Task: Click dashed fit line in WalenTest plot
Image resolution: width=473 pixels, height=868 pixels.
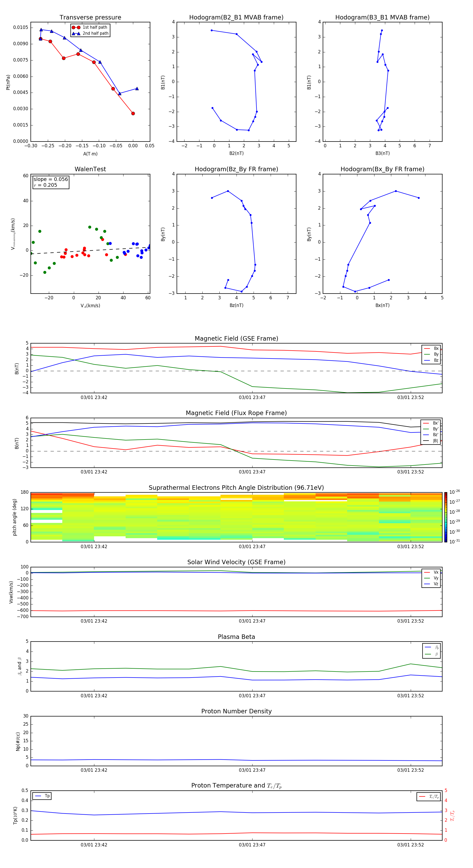Action: click(90, 250)
